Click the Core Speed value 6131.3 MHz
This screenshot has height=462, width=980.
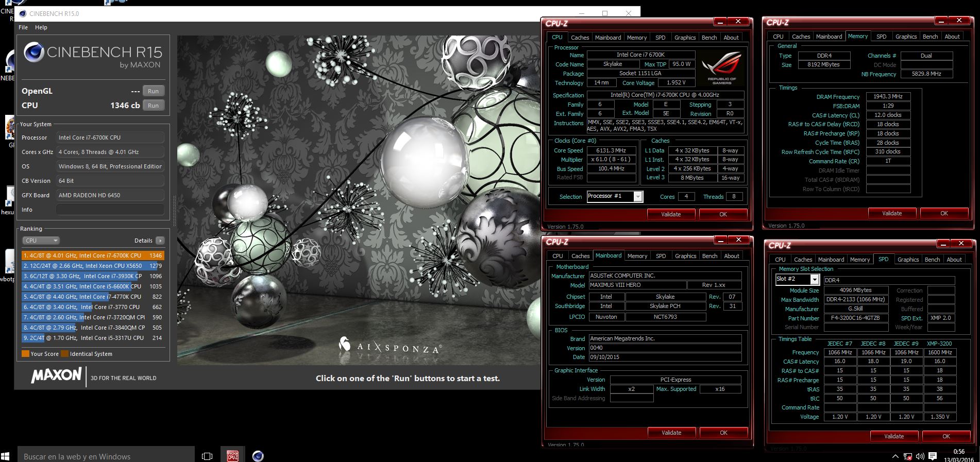(x=611, y=150)
